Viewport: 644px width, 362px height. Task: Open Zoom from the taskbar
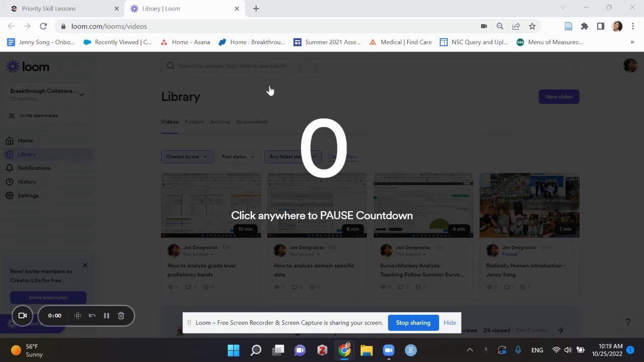[388, 350]
